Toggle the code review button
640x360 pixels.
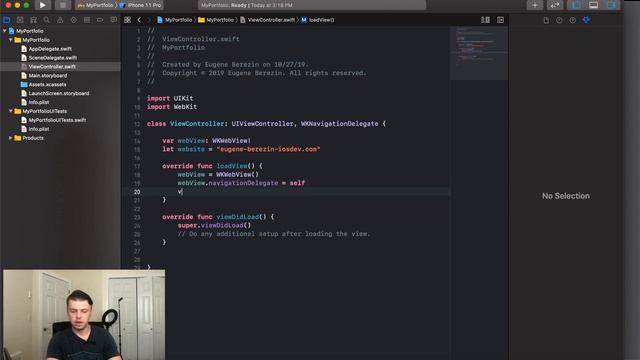click(x=554, y=5)
